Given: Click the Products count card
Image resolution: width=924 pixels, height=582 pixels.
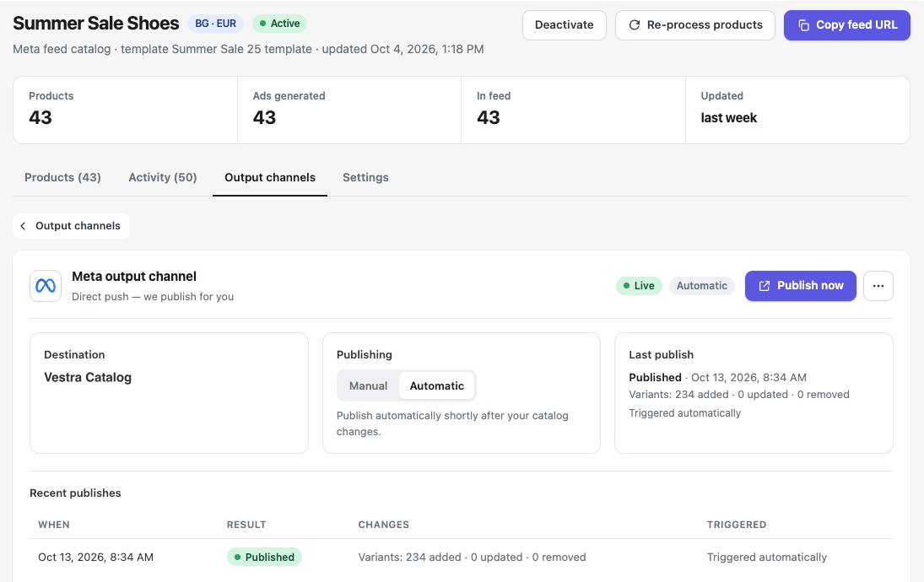Looking at the screenshot, I should coord(125,110).
